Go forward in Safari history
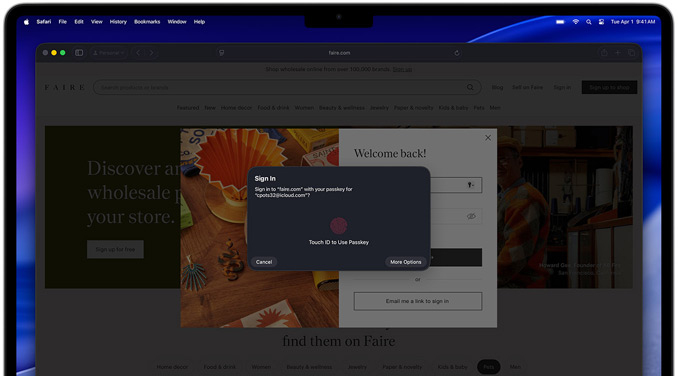The image size is (678, 376). tap(151, 53)
